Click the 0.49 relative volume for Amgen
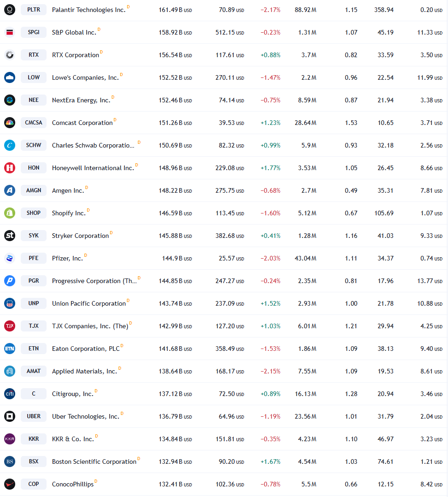 351,190
